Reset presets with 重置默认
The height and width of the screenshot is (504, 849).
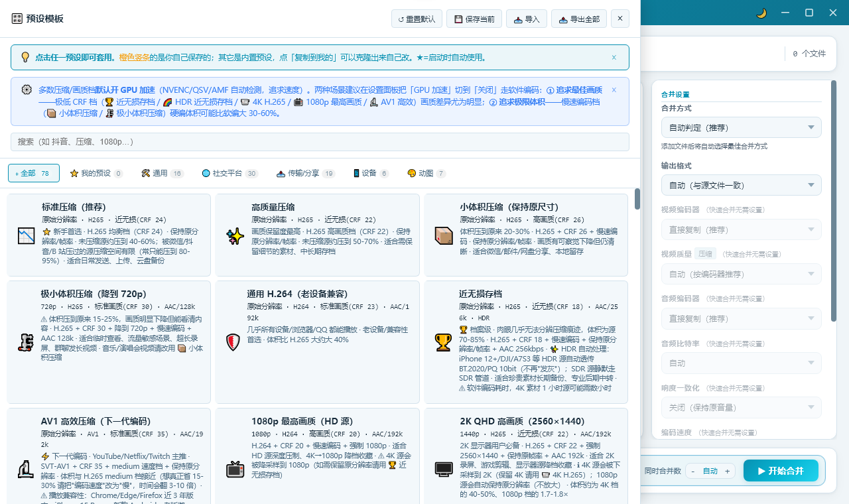417,19
